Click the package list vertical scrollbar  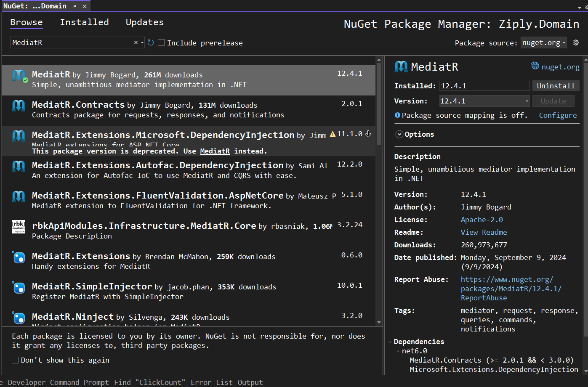point(379,105)
